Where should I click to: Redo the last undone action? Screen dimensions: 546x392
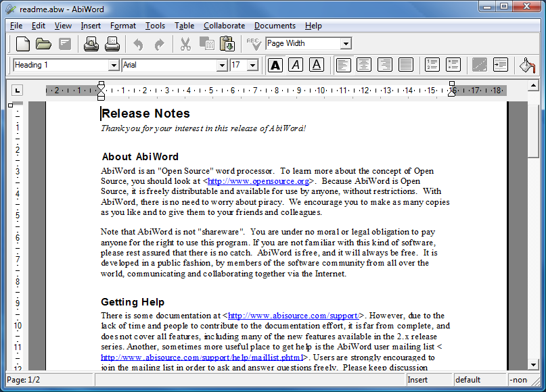[x=159, y=44]
